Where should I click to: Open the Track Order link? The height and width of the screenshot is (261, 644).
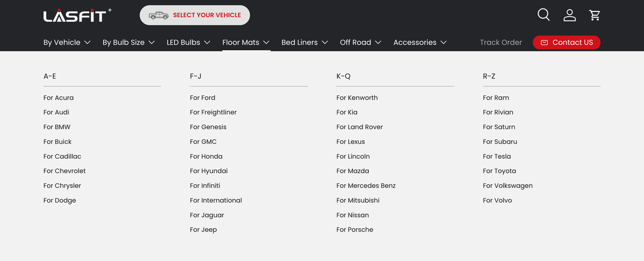[501, 42]
